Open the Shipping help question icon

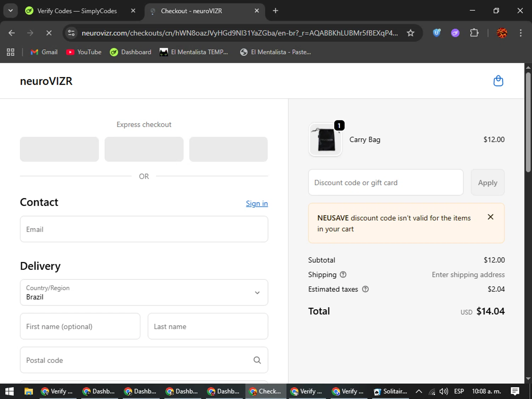point(343,275)
